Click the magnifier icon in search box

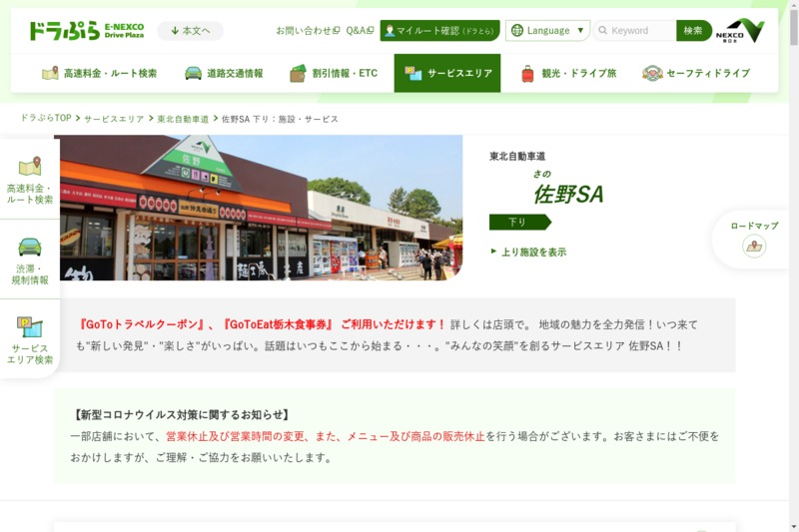pyautogui.click(x=602, y=31)
